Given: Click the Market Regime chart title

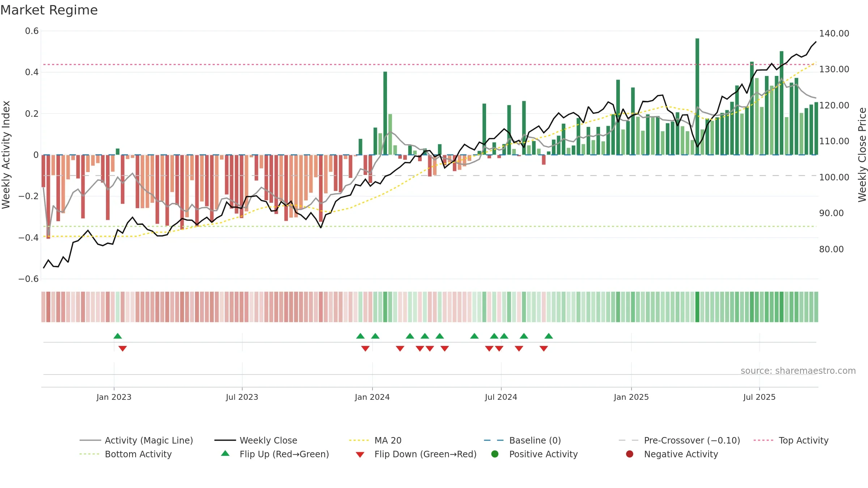Looking at the screenshot, I should (49, 10).
